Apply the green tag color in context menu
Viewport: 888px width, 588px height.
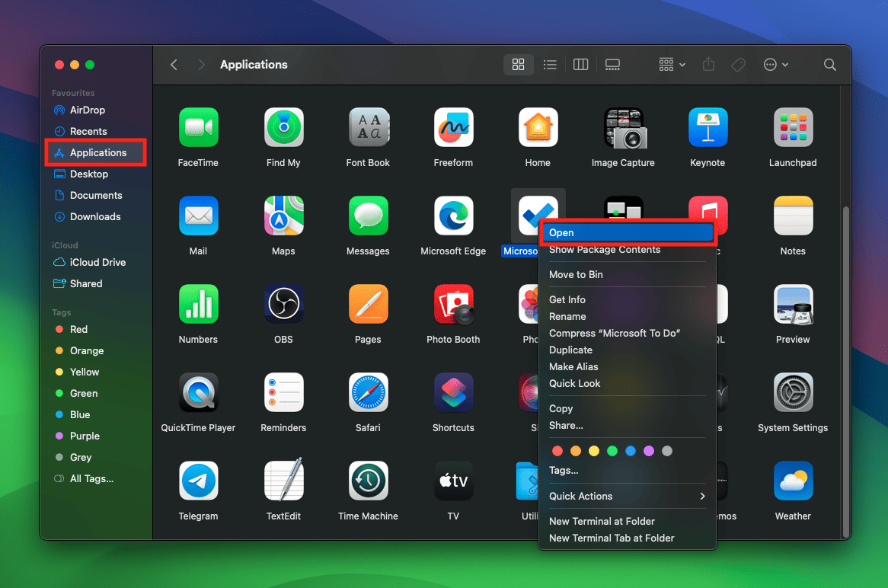click(x=612, y=451)
